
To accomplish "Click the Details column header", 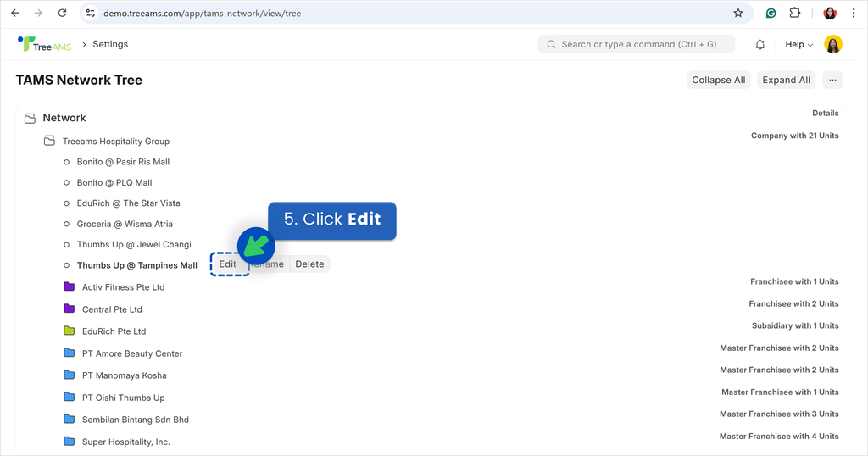I will (x=826, y=113).
